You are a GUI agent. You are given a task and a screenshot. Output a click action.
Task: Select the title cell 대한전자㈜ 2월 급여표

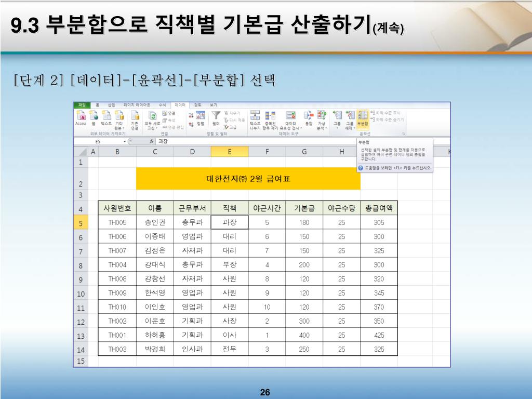(248, 179)
